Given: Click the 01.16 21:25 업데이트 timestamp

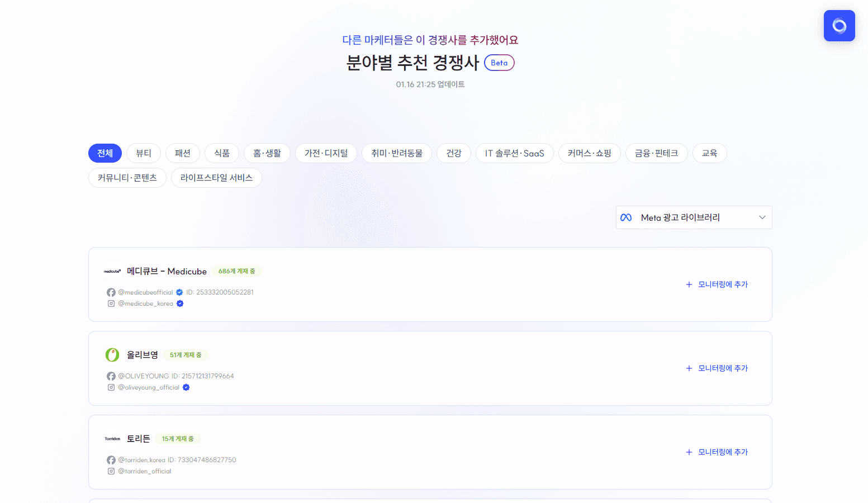Looking at the screenshot, I should click(x=430, y=84).
